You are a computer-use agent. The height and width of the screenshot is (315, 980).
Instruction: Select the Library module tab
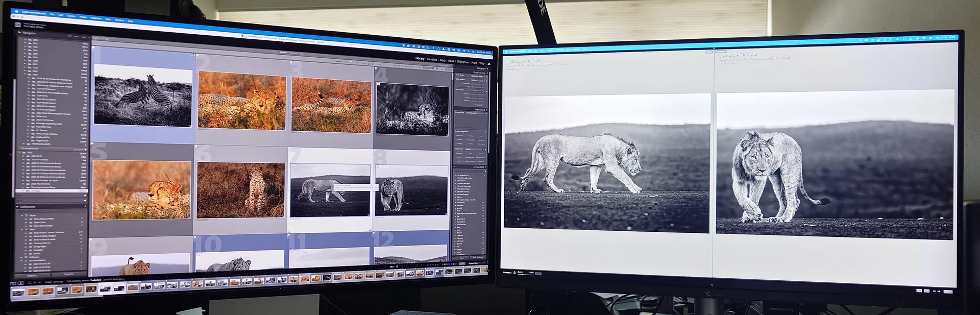(420, 59)
